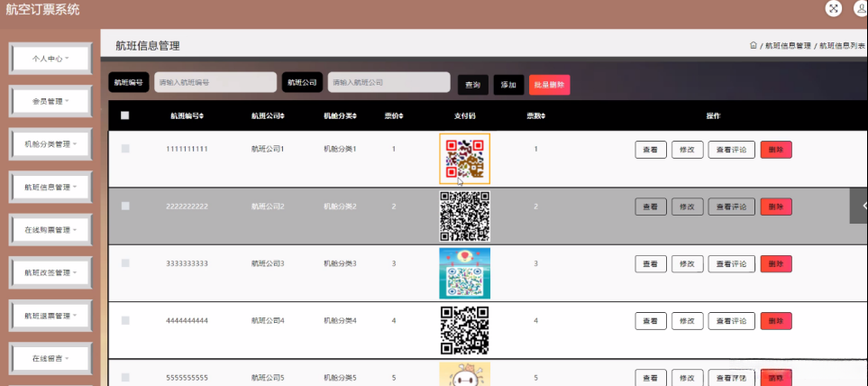The height and width of the screenshot is (386, 868).
Task: Sort by the 航班公司 column arrows
Action: coord(282,116)
